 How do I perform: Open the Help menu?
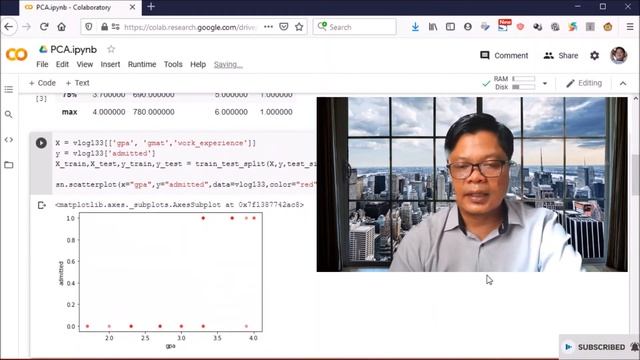tap(198, 64)
